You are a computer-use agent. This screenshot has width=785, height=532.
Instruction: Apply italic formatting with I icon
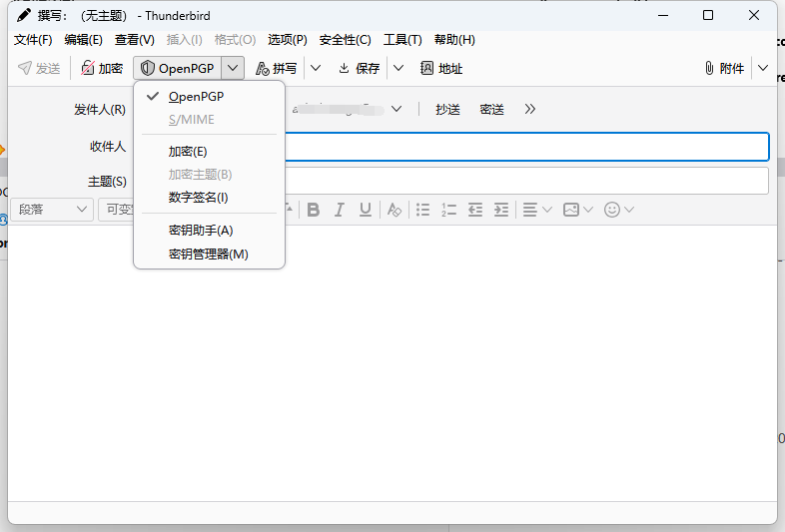point(340,210)
